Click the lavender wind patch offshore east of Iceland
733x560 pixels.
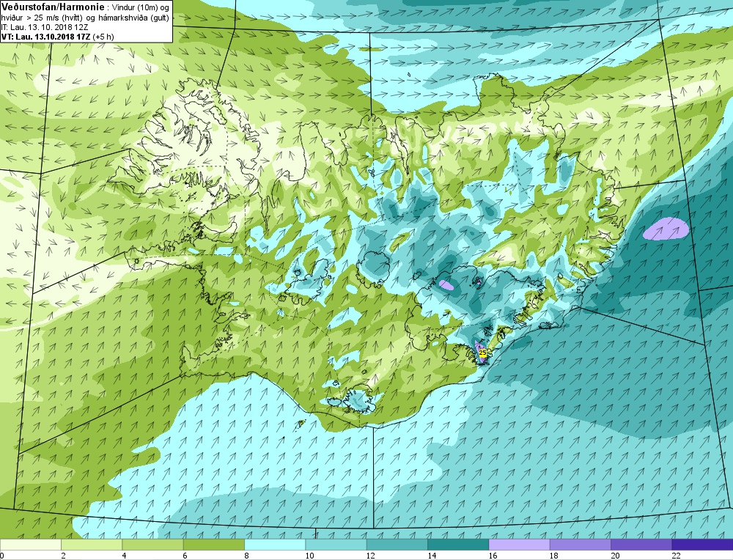tap(666, 229)
